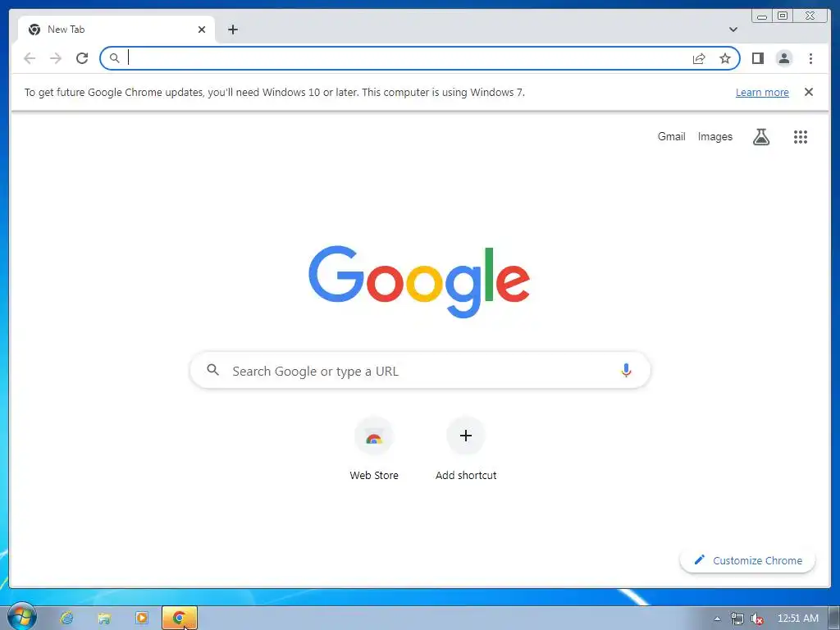Open a new tab with the plus button
Image resolution: width=840 pixels, height=630 pixels.
232,30
